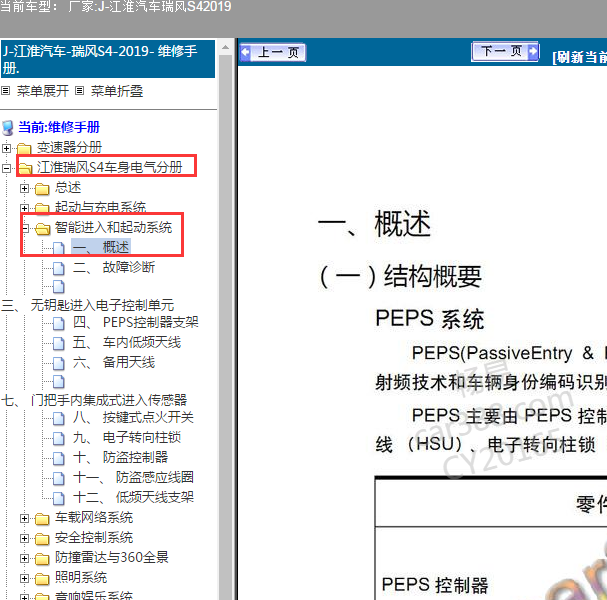Click the sidebar vertical scrollbar track
The width and height of the screenshot is (607, 600).
(x=225, y=327)
